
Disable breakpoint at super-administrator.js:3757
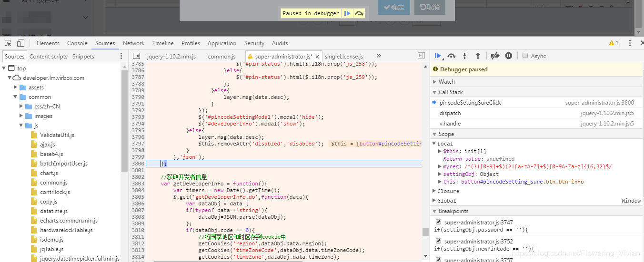click(439, 260)
